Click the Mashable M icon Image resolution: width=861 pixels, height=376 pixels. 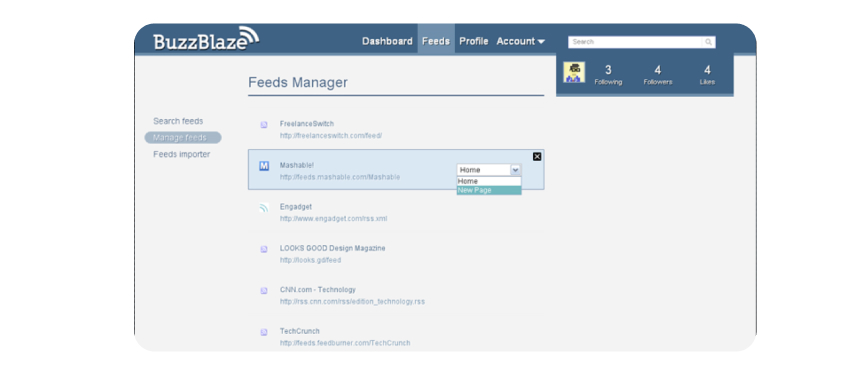(x=264, y=166)
